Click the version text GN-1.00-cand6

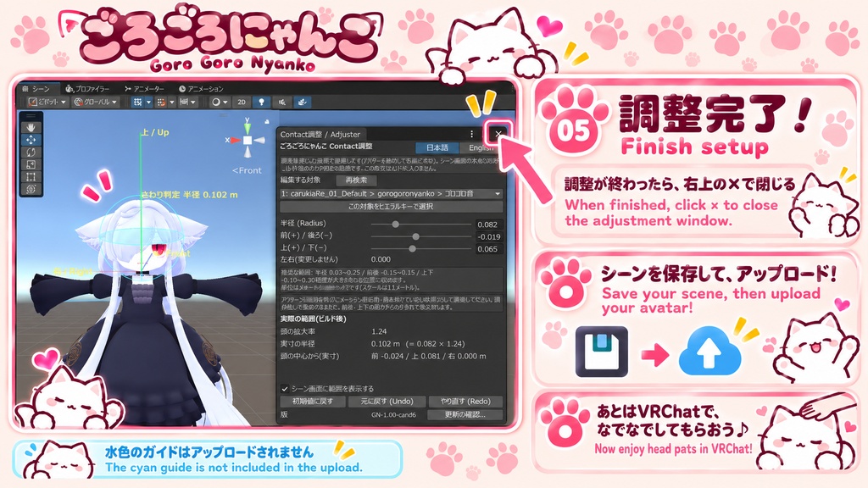tap(393, 414)
